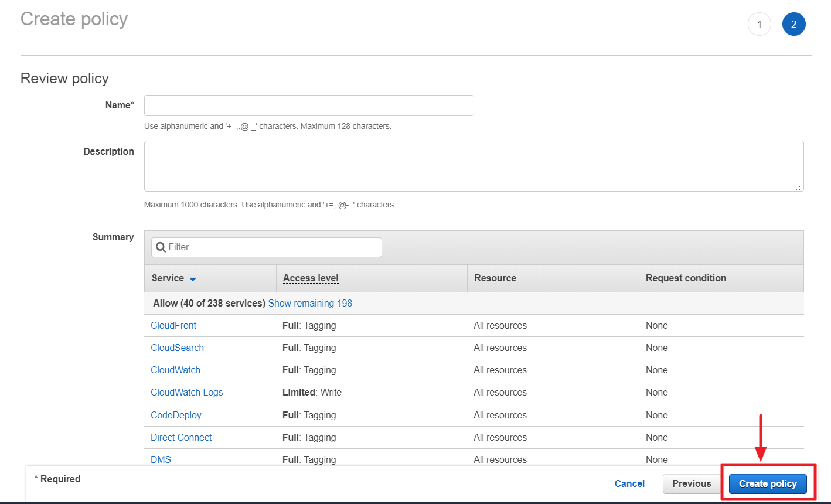Open the DMS service link
Screen dimensions: 831x504
coord(161,459)
